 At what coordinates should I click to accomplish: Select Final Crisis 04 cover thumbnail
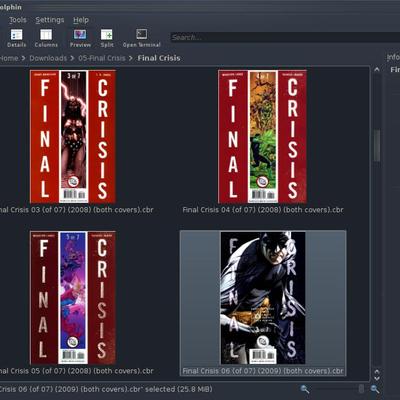(262, 136)
